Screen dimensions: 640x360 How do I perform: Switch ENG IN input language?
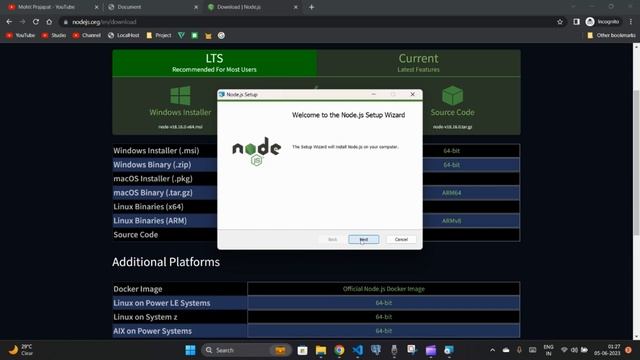click(549, 350)
